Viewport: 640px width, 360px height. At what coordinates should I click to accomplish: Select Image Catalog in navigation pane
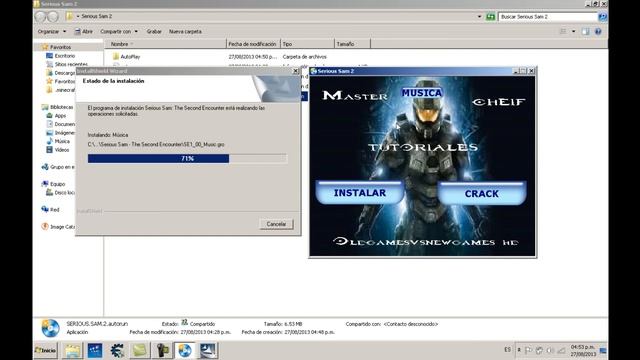pyautogui.click(x=58, y=227)
